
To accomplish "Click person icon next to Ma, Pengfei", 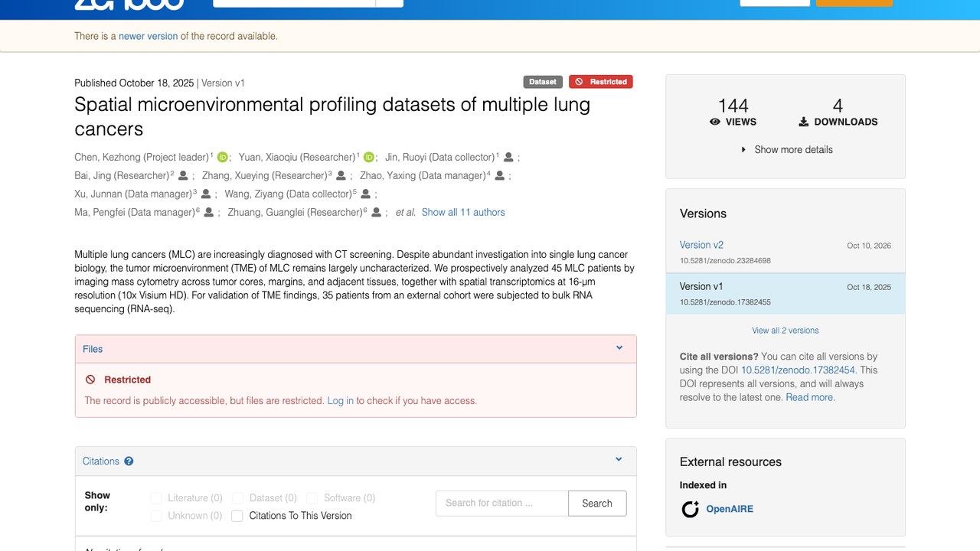I will point(208,212).
